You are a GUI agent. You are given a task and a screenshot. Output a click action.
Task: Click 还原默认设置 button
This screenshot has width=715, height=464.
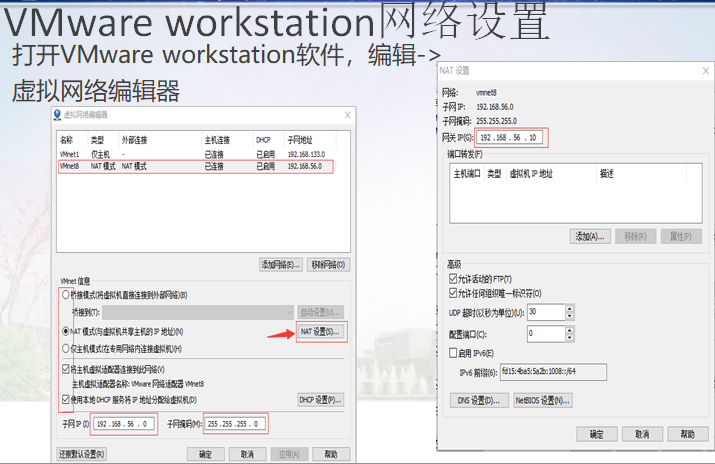coord(82,454)
